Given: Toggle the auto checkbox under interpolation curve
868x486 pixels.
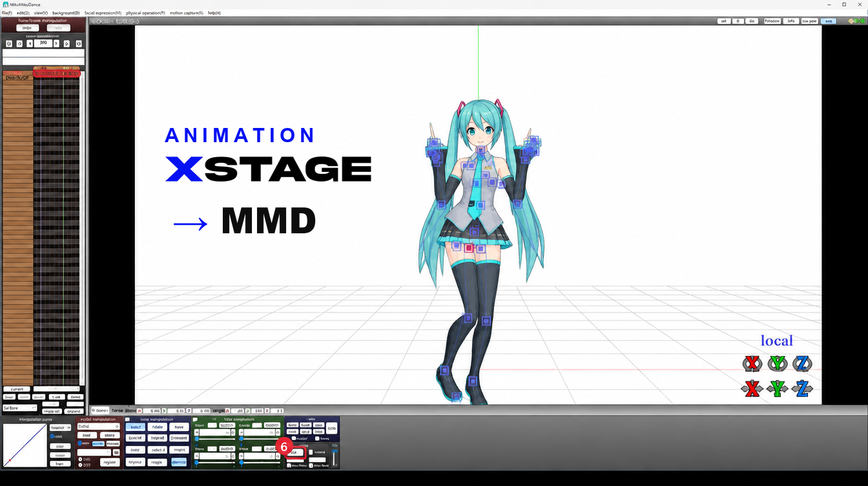Looking at the screenshot, I should [52, 436].
